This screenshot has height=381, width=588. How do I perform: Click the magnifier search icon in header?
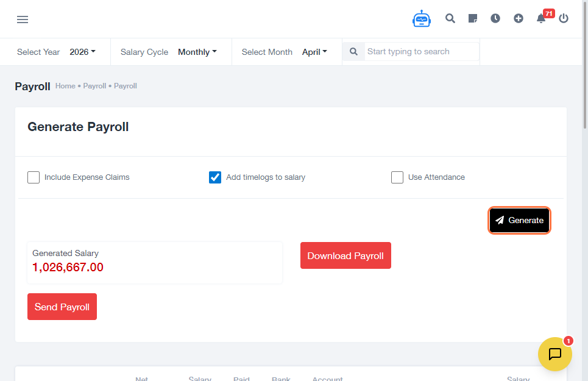(x=450, y=19)
